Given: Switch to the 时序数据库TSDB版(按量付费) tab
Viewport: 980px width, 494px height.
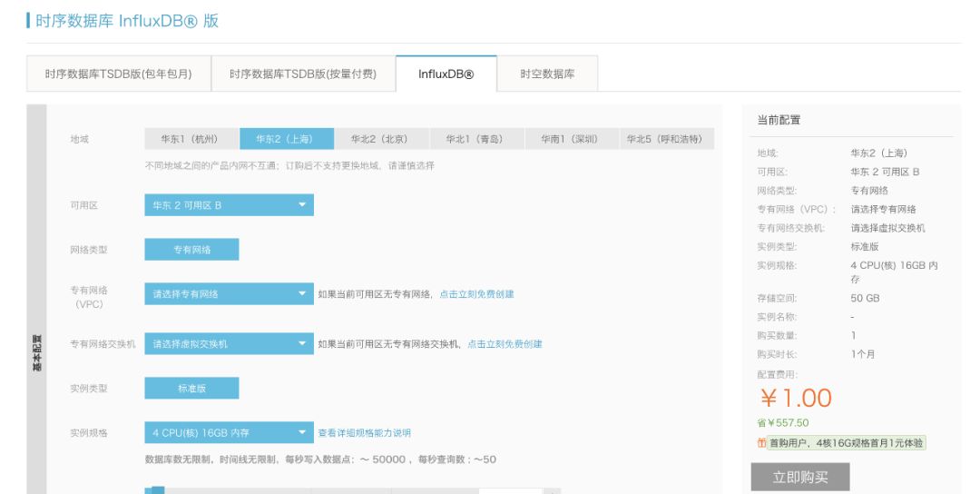Looking at the screenshot, I should (303, 74).
